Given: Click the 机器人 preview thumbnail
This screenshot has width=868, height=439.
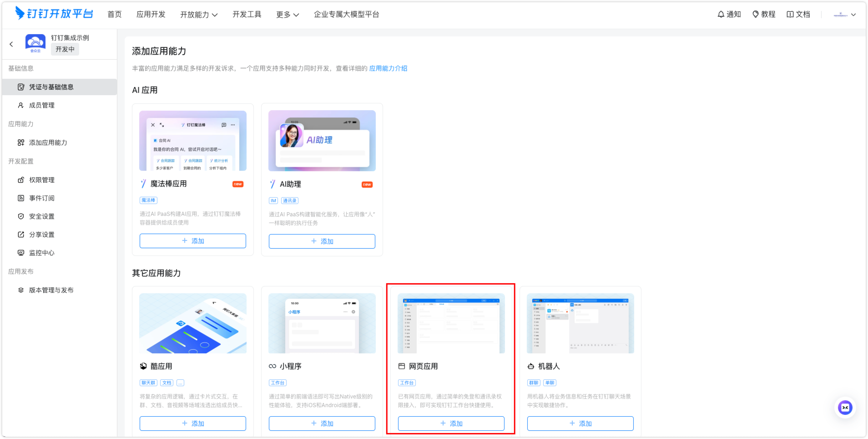Looking at the screenshot, I should pyautogui.click(x=580, y=323).
